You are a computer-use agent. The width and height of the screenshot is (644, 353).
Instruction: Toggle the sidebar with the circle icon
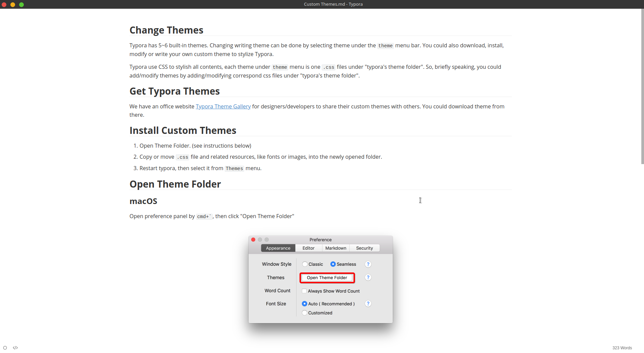5,348
